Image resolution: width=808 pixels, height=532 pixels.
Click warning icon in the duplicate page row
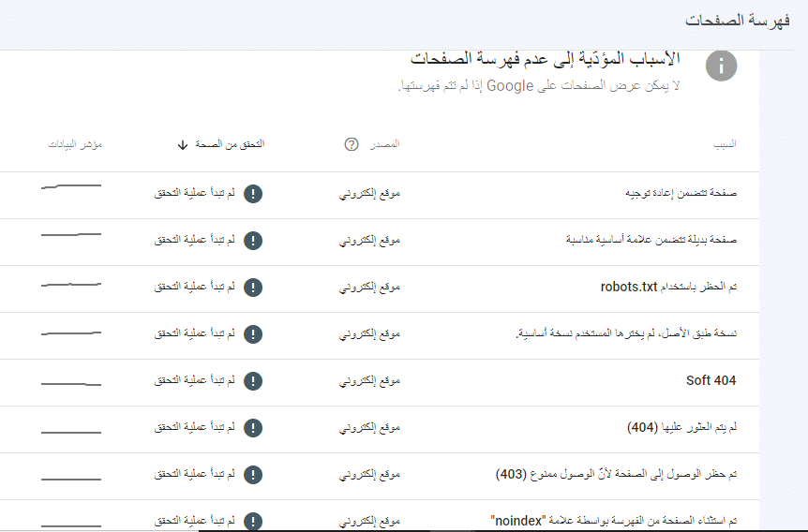pos(253,334)
